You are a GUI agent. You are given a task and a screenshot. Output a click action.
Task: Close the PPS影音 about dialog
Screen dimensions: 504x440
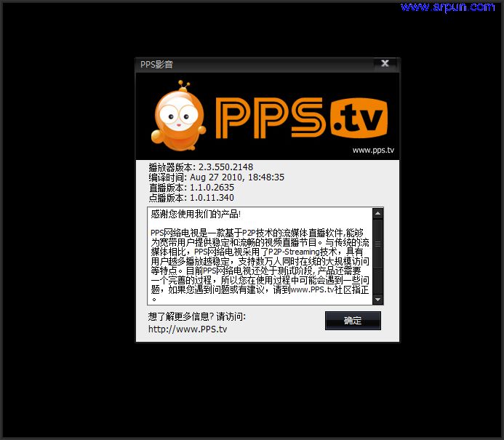(x=385, y=64)
